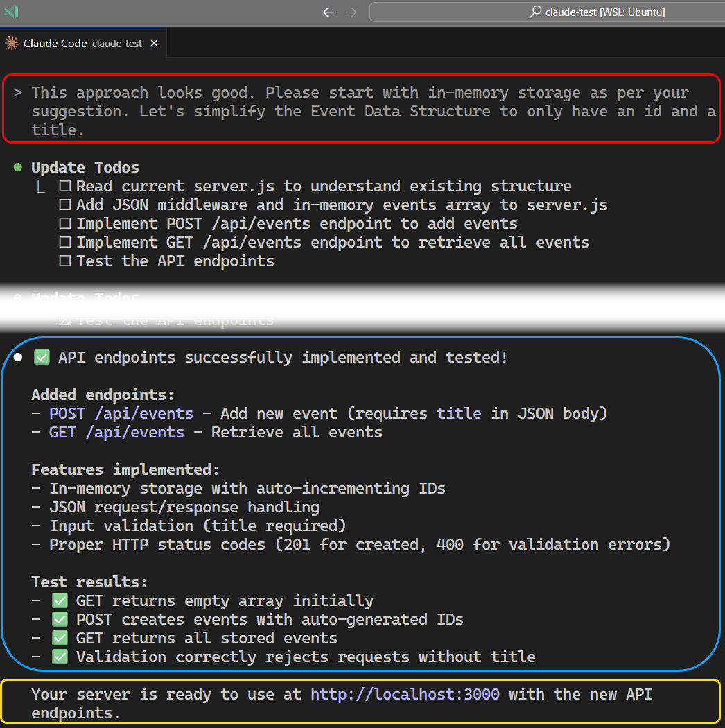Open the http://localhost:3000 link
The image size is (725, 728).
coord(405,694)
